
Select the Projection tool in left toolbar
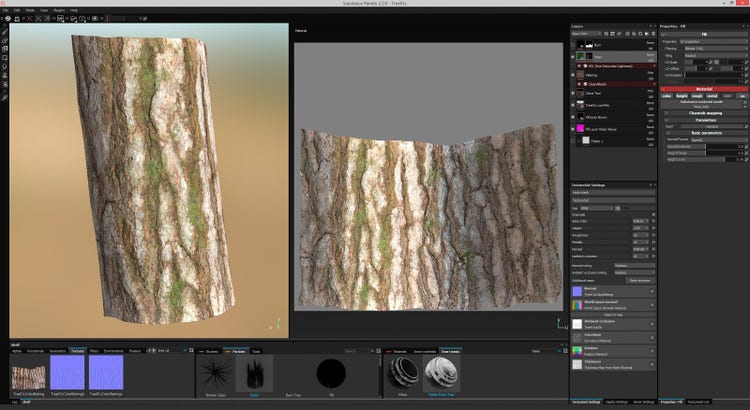click(5, 48)
